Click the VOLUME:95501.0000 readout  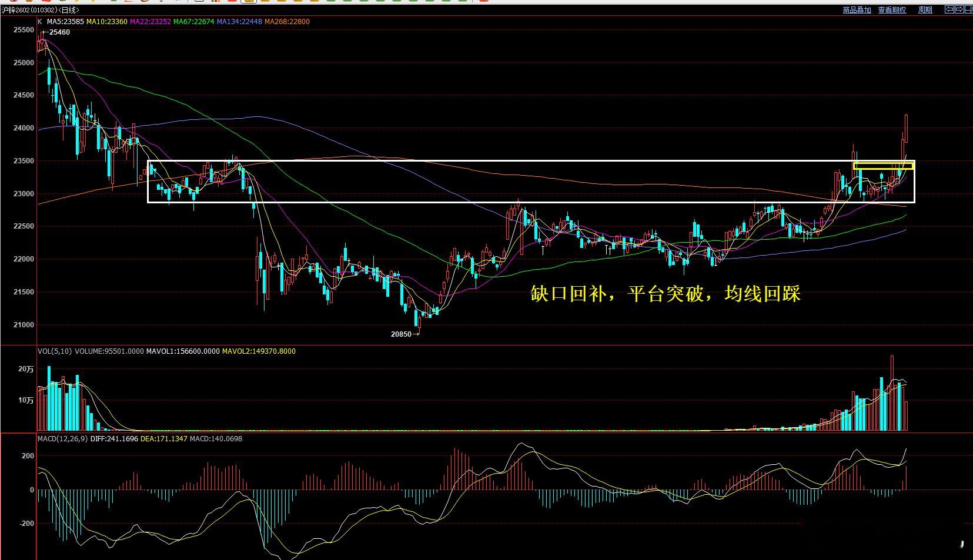click(109, 351)
